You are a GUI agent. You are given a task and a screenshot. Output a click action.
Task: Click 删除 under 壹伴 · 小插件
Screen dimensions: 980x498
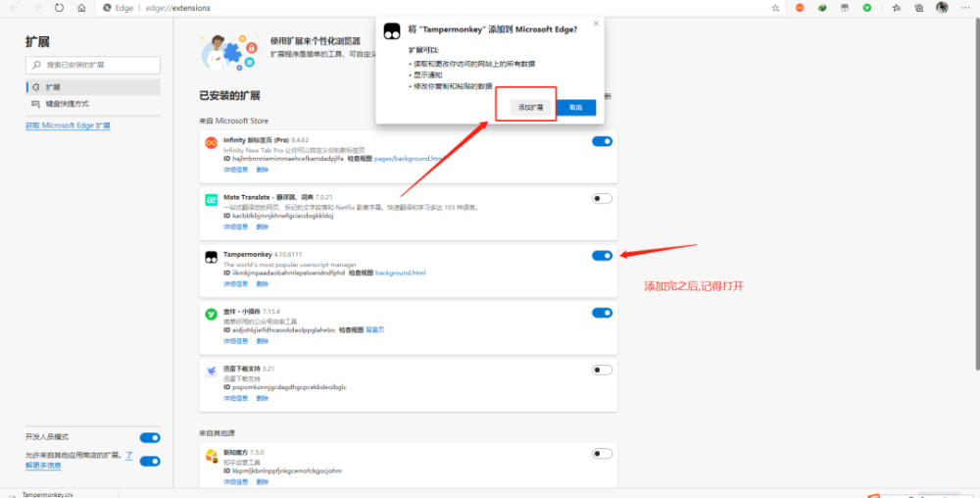point(262,341)
